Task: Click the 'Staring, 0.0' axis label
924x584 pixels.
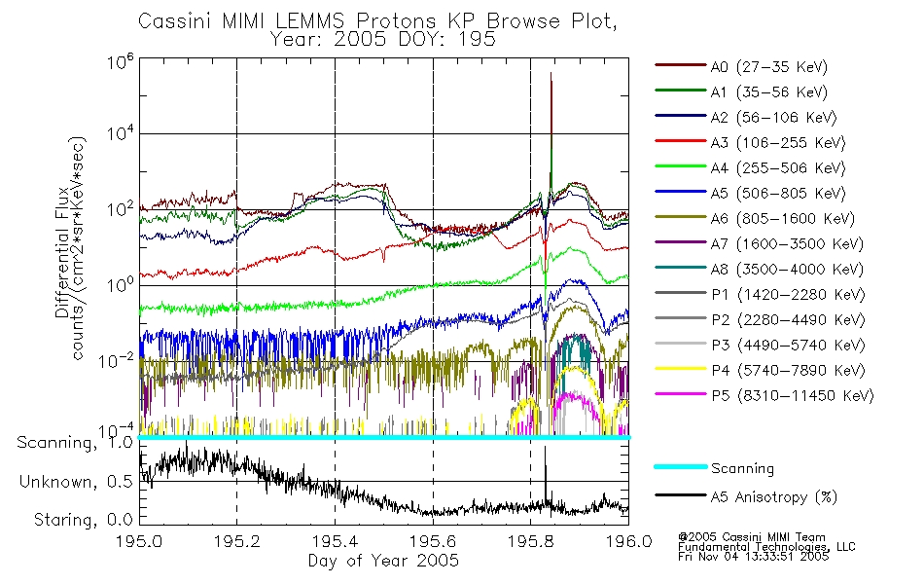Action: (x=83, y=520)
